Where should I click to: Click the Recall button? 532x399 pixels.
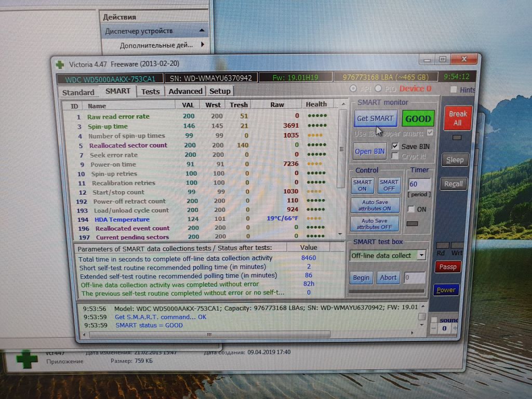pyautogui.click(x=454, y=184)
